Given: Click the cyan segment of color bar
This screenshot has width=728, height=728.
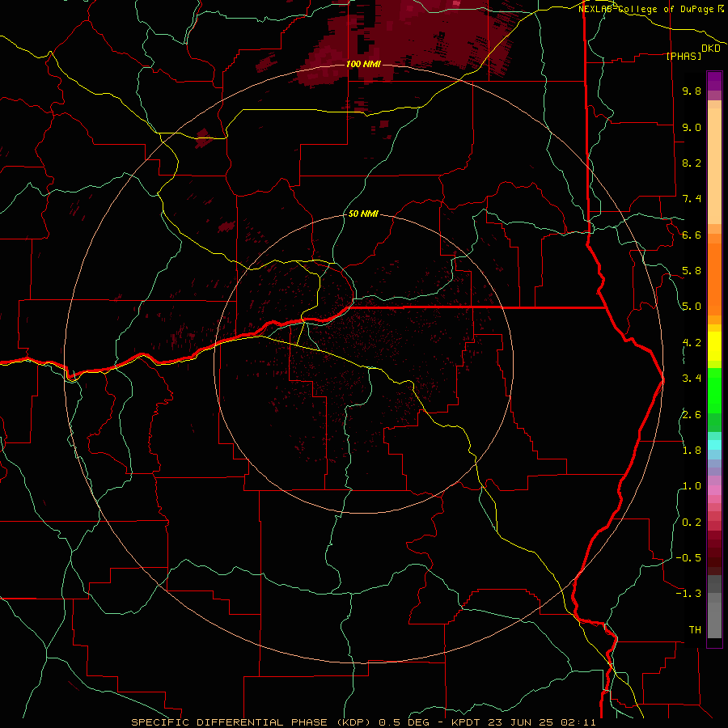Looking at the screenshot, I should pyautogui.click(x=714, y=445).
